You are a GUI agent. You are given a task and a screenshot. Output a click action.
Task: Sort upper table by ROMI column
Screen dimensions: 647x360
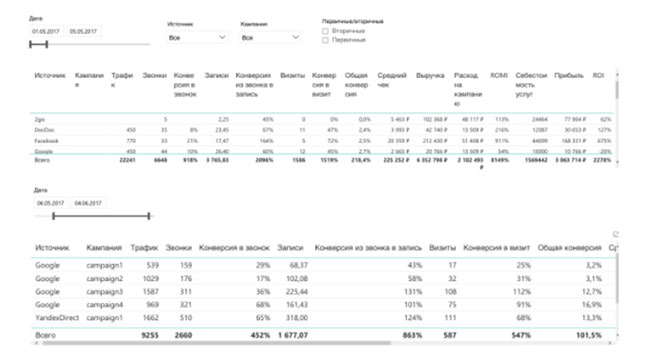(498, 76)
